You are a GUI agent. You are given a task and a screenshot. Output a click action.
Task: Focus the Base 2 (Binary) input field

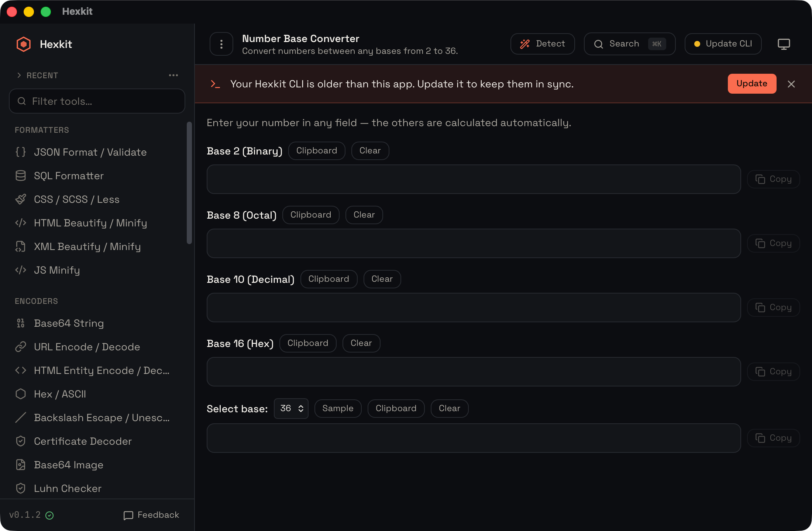click(x=474, y=179)
